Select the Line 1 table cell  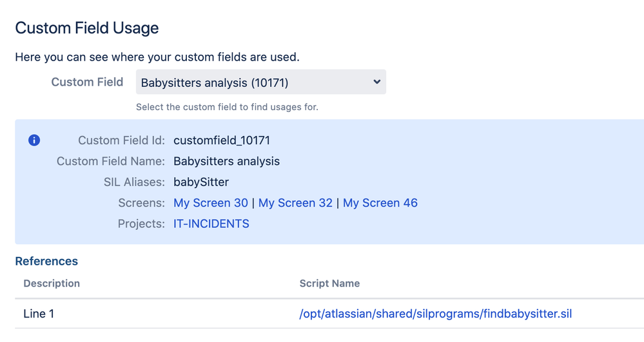click(x=44, y=314)
